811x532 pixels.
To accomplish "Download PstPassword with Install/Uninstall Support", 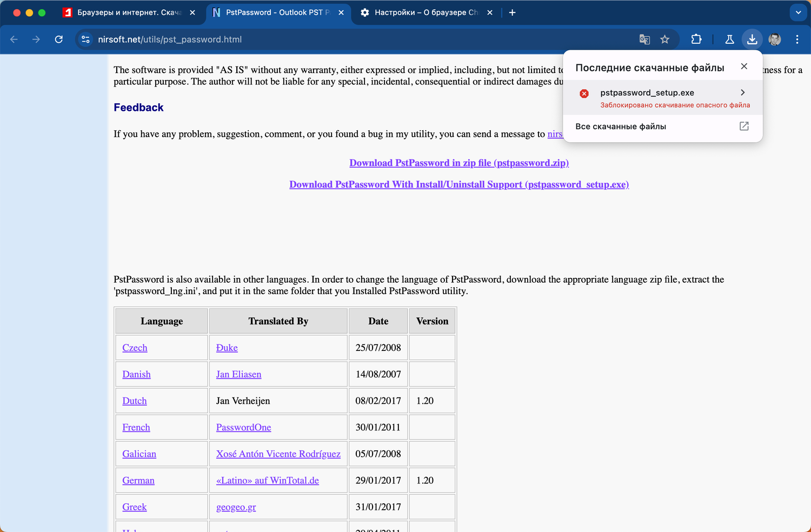I will (x=459, y=184).
